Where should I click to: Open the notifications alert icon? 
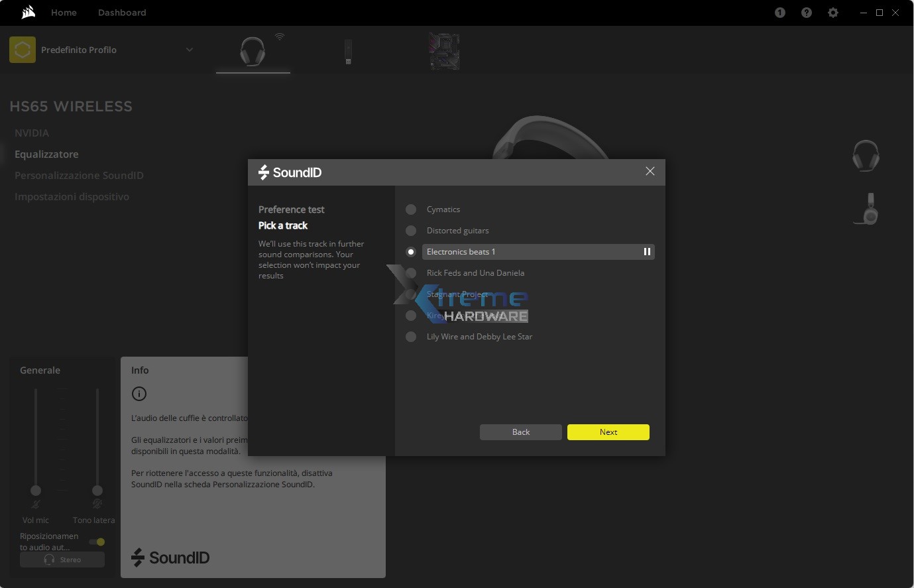click(780, 13)
